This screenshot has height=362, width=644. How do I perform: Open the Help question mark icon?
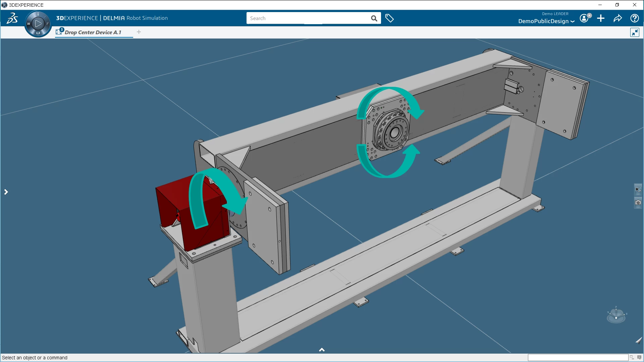(x=634, y=18)
